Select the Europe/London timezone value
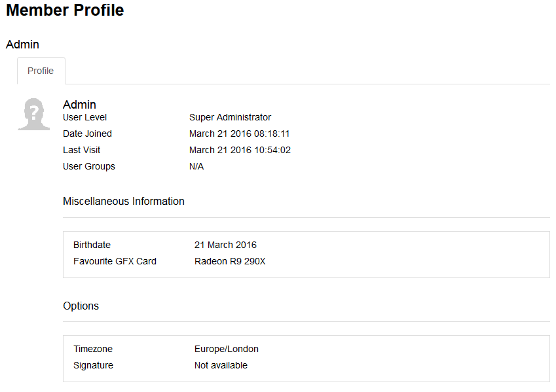The height and width of the screenshot is (392, 556). tap(226, 349)
